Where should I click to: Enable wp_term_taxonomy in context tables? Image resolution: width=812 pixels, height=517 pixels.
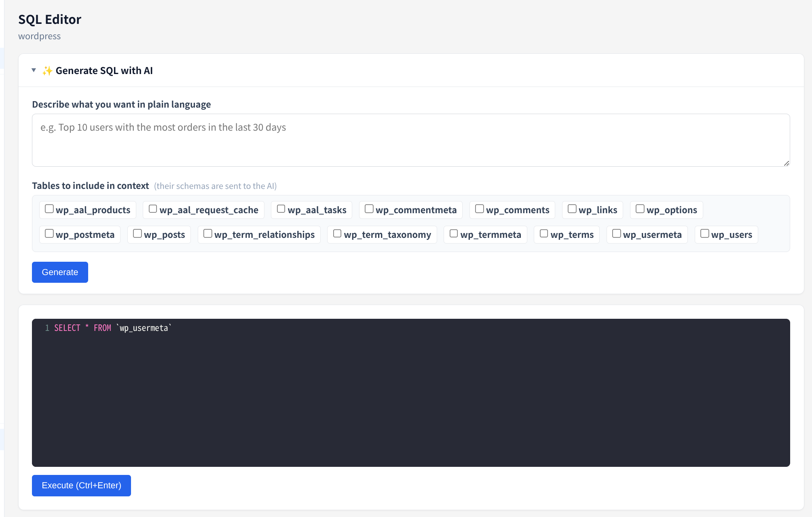pyautogui.click(x=337, y=233)
